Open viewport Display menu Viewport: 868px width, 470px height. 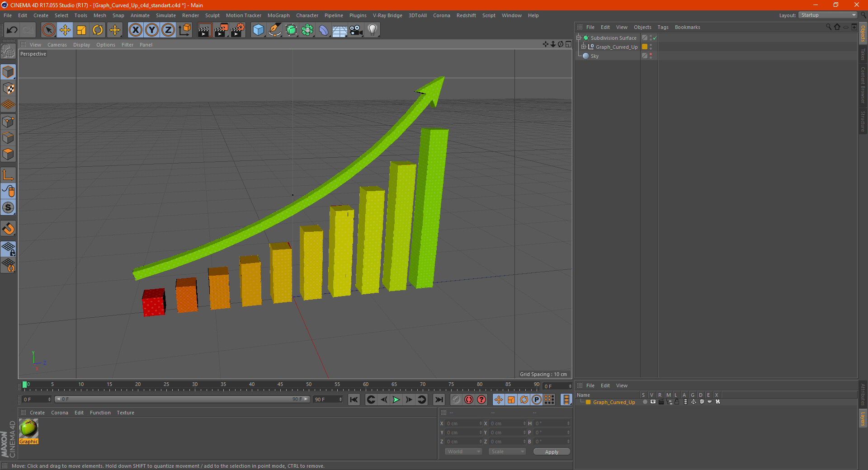81,45
